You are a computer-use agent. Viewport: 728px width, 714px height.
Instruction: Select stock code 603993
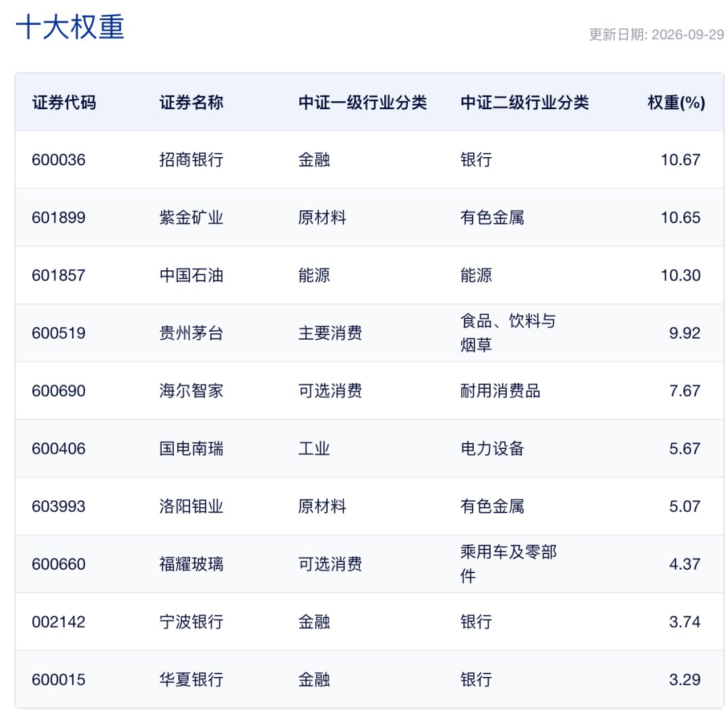[x=59, y=506]
